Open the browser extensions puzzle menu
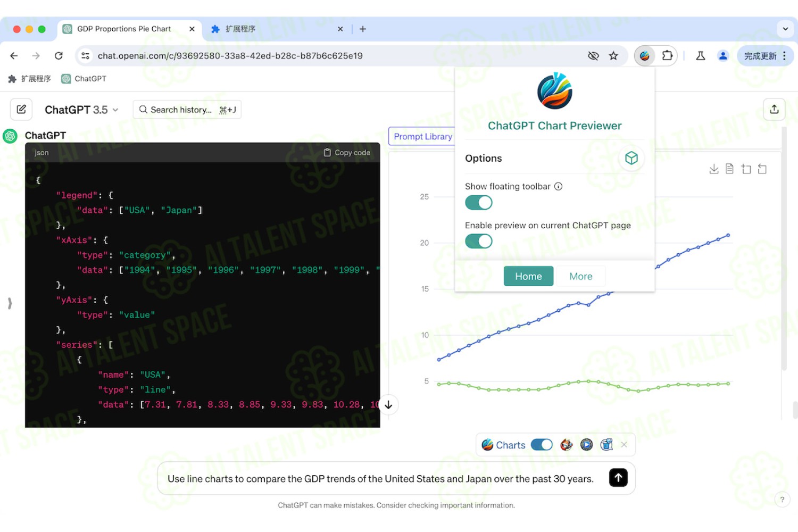Viewport: 798px width, 532px height. (667, 56)
